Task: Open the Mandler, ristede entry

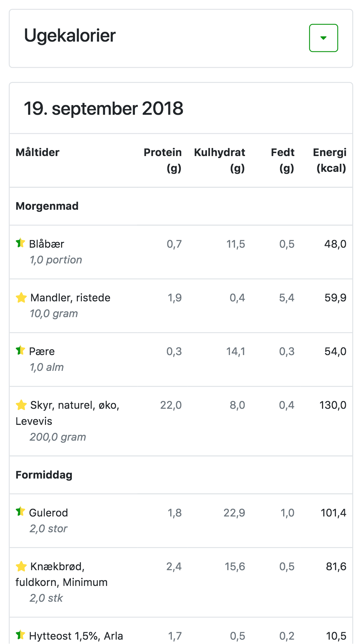Action: click(70, 298)
